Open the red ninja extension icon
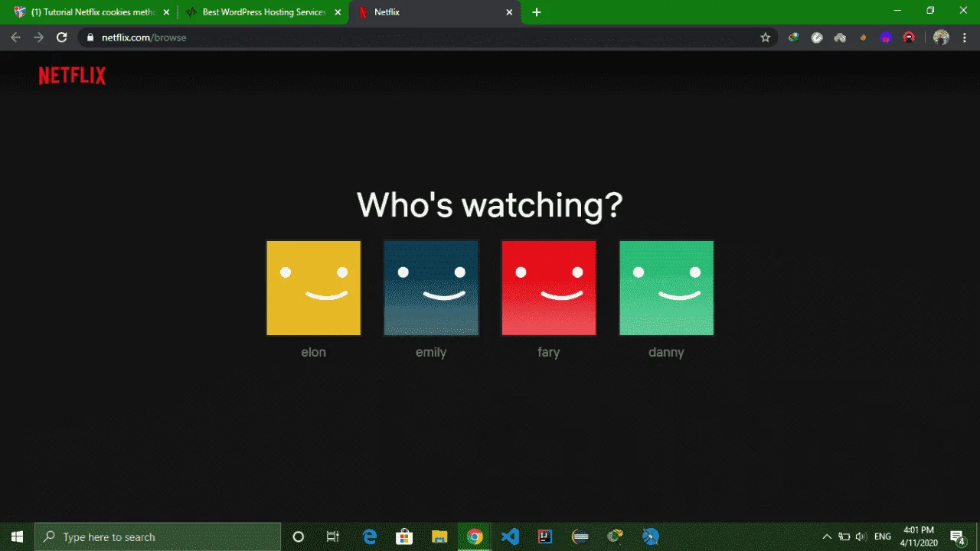980x551 pixels. coord(909,37)
